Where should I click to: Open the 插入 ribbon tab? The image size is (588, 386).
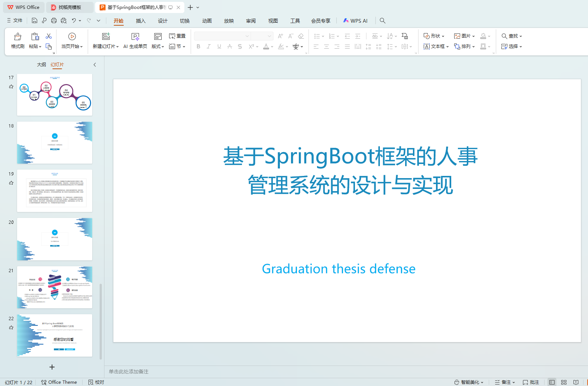point(140,21)
